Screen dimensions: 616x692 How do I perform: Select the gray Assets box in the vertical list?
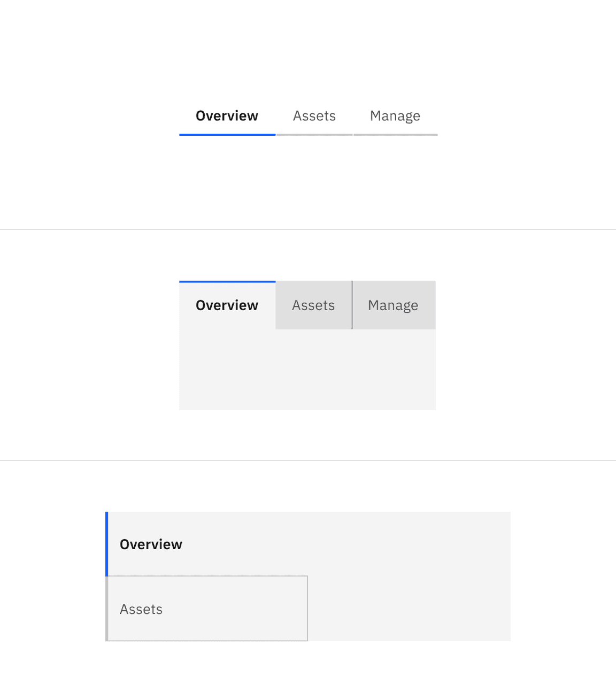tap(206, 609)
